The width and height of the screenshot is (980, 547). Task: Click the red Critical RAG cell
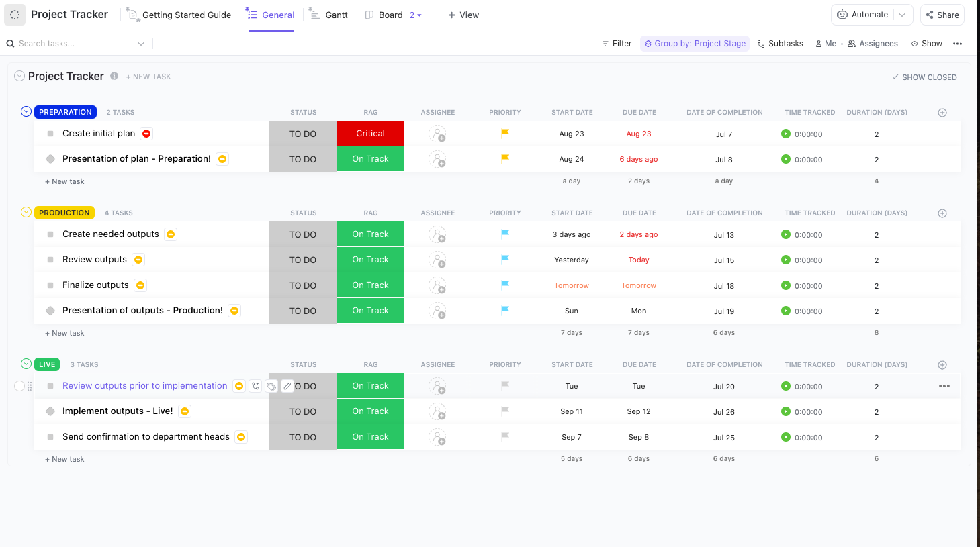pos(370,133)
